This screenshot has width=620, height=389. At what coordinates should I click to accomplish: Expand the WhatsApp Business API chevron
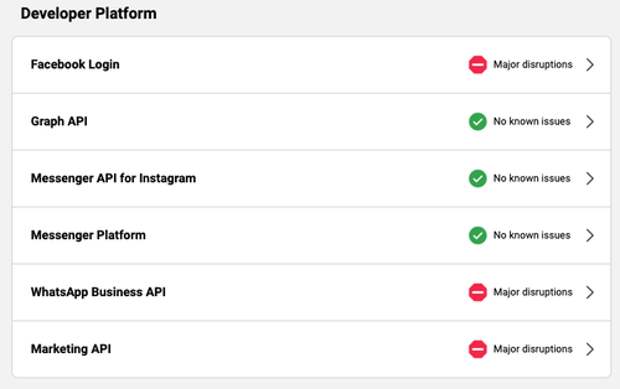590,292
